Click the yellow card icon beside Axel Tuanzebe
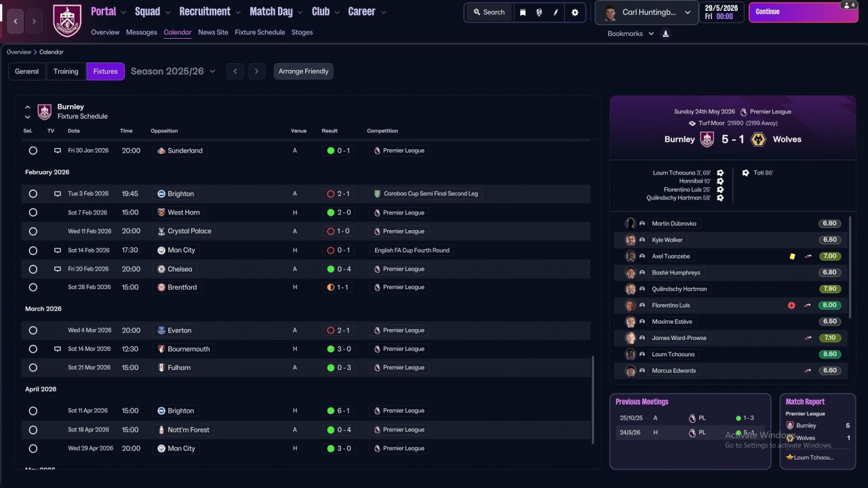The height and width of the screenshot is (488, 868). click(792, 257)
